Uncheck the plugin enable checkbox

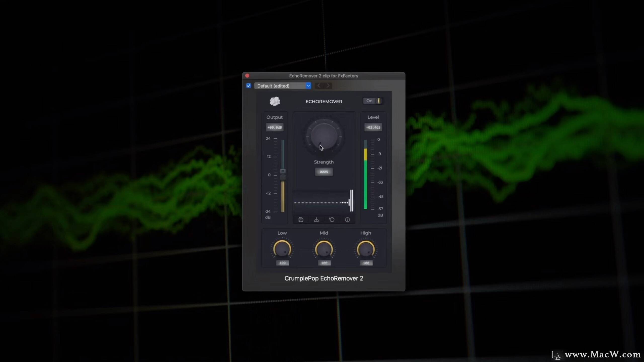click(249, 86)
